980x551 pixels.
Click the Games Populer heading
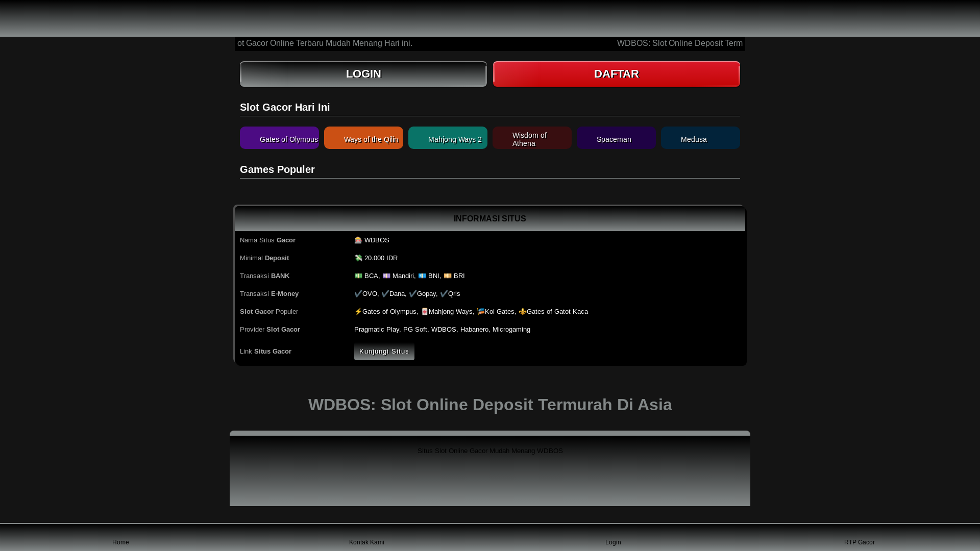[277, 169]
